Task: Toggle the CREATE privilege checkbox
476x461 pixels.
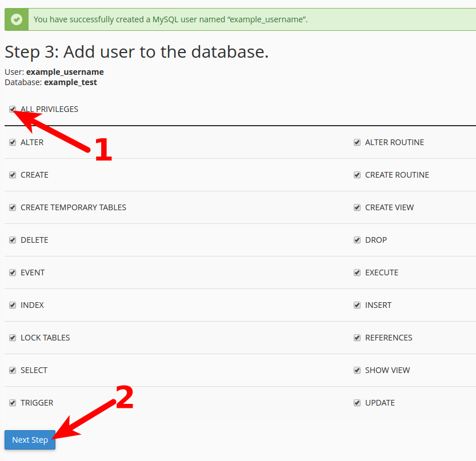Action: (x=13, y=175)
